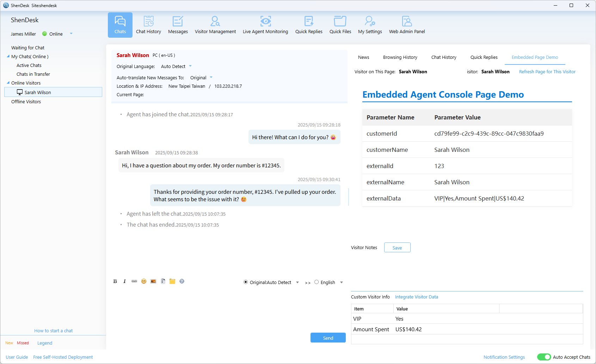Image resolution: width=596 pixels, height=364 pixels.
Task: Turn off Auto Accept Chats toggle
Action: 544,357
